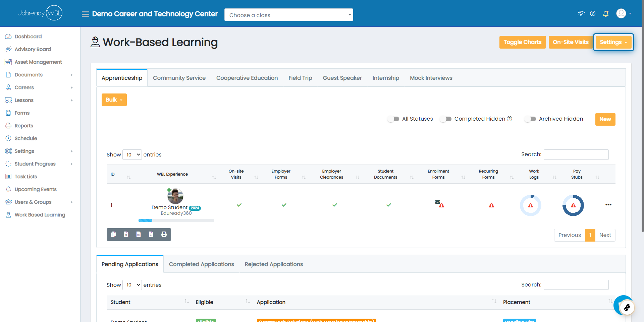Click the Dashboard sidebar icon

pos(8,37)
